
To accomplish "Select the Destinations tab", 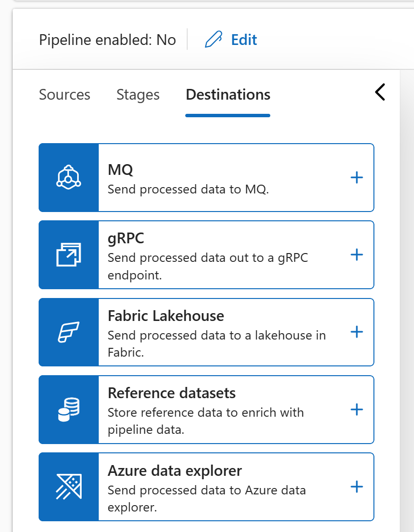I will [x=228, y=95].
